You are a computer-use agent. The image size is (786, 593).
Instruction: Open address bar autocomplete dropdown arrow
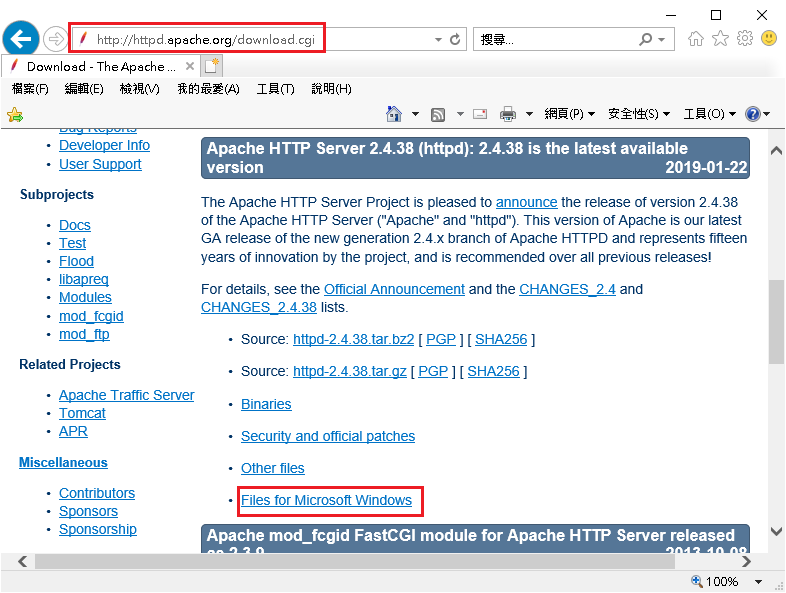click(438, 40)
